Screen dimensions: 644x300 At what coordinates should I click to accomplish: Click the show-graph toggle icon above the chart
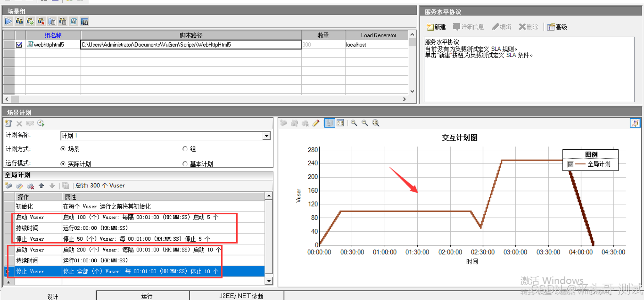[329, 123]
